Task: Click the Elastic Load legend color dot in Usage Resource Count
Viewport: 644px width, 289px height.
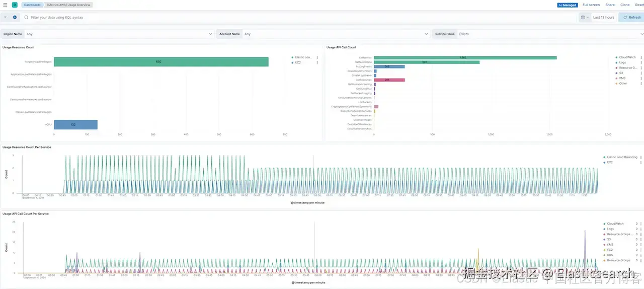Action: [x=292, y=57]
